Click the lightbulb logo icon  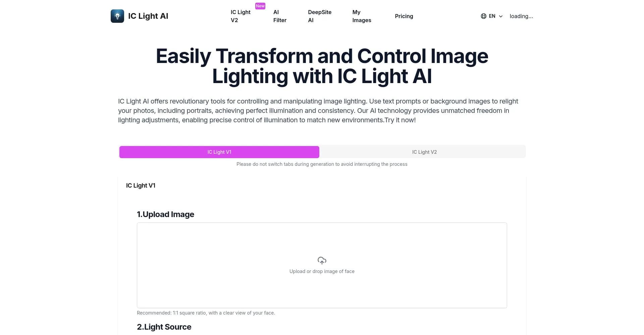[117, 16]
